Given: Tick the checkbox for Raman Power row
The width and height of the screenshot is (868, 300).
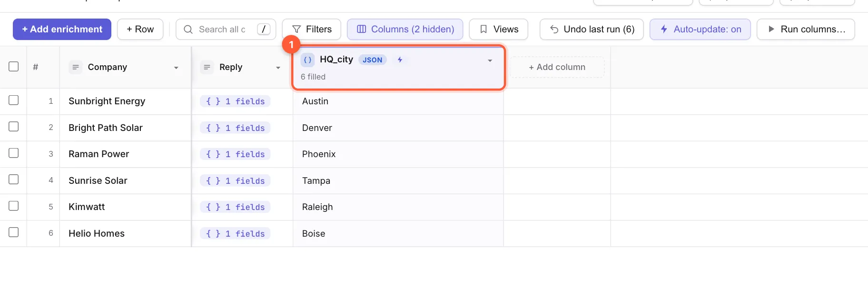Looking at the screenshot, I should pyautogui.click(x=14, y=153).
